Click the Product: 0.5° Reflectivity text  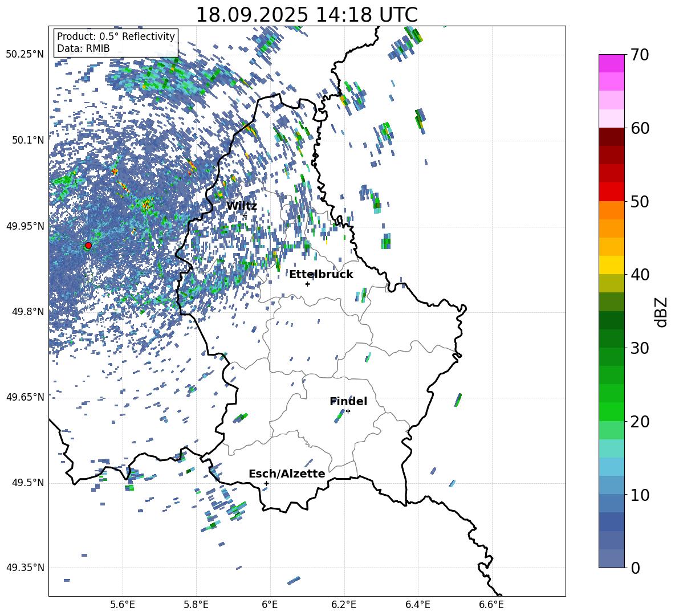coord(116,36)
